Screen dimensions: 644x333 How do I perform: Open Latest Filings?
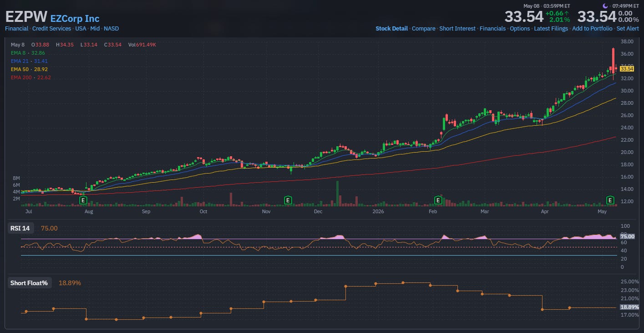[x=551, y=29]
